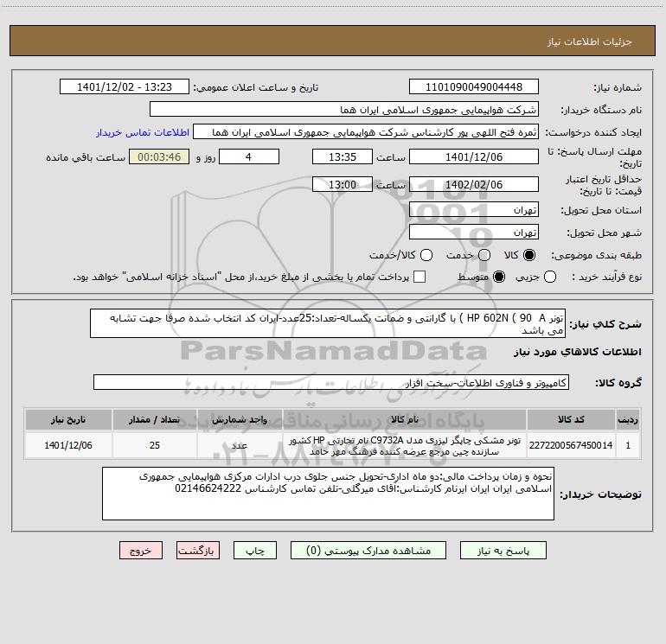Image resolution: width=666 pixels, height=644 pixels.
Task: Click the goods group field کامپیوتر و فناوری اطلاعات
Action: pos(331,382)
